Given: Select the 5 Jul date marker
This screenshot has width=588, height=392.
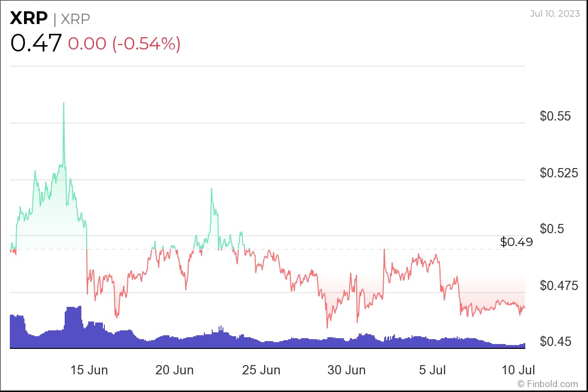Looking at the screenshot, I should [x=432, y=370].
